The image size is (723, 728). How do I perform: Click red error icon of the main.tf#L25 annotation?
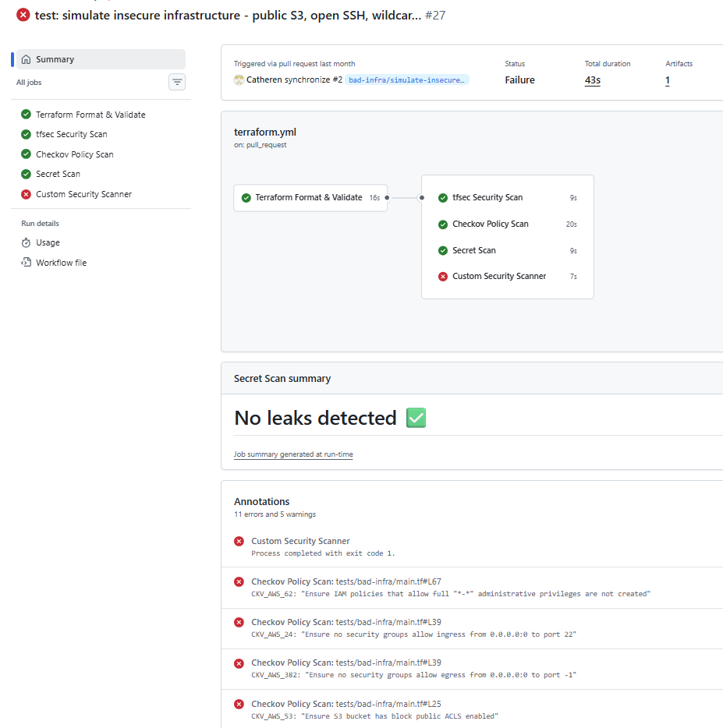(x=239, y=704)
